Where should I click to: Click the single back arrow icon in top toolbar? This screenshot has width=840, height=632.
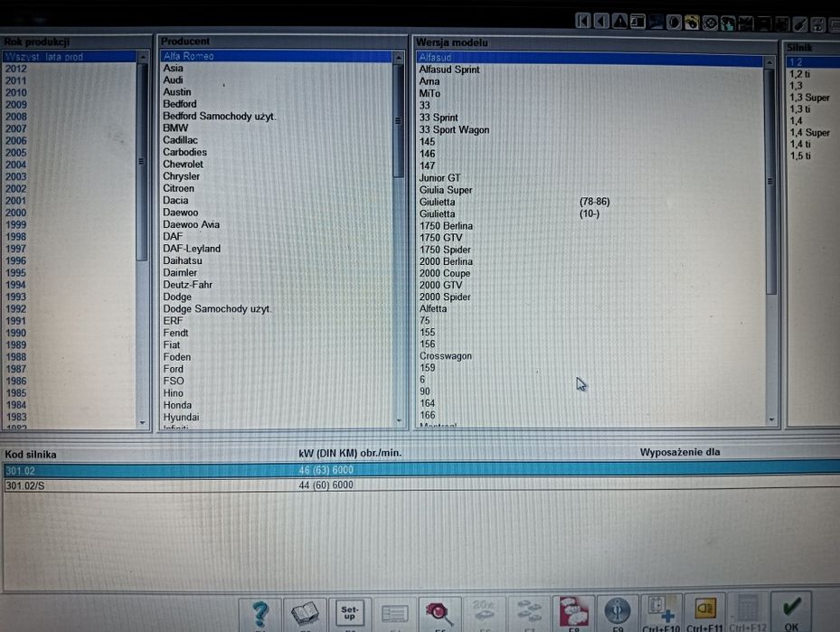[601, 22]
